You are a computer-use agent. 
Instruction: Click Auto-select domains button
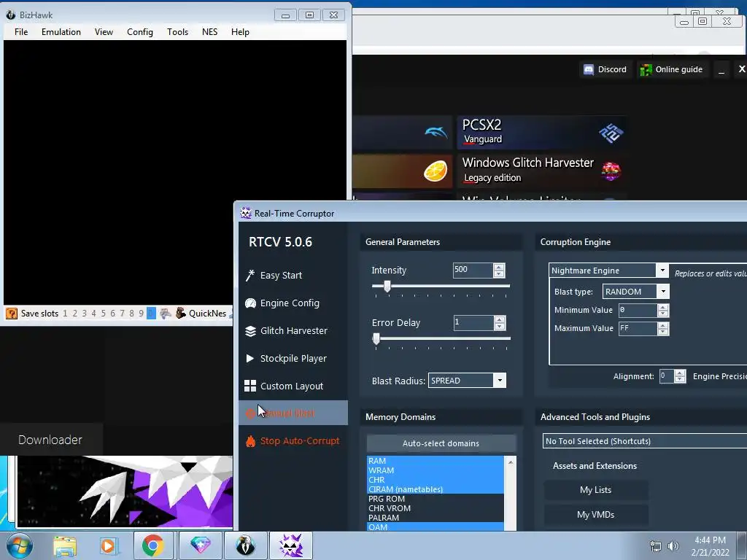coord(441,443)
